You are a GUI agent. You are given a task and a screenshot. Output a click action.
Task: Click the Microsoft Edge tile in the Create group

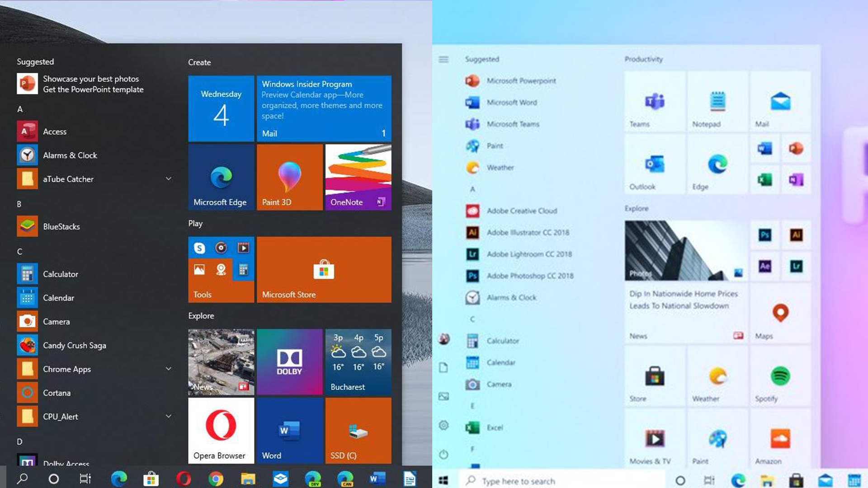221,177
